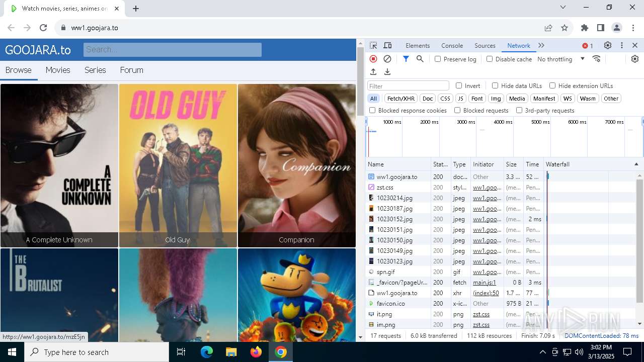The width and height of the screenshot is (644, 362).
Task: Open File Explorer from taskbar
Action: 231,352
